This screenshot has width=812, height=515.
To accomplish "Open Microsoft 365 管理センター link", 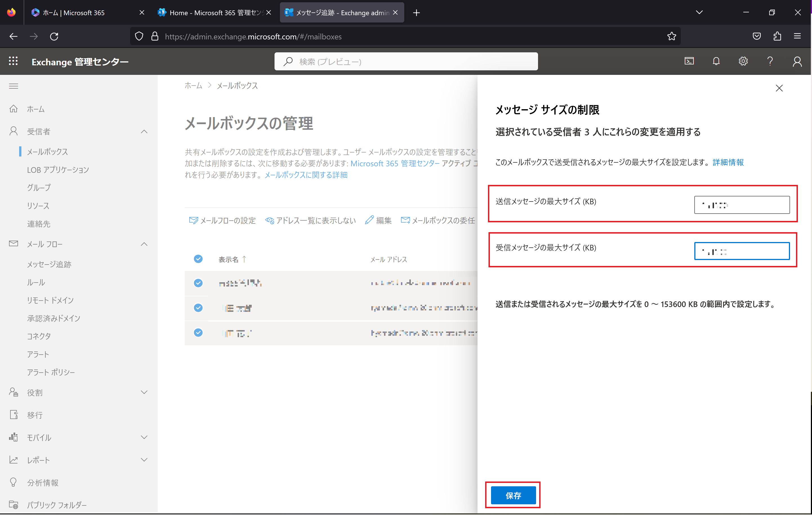I will click(395, 164).
